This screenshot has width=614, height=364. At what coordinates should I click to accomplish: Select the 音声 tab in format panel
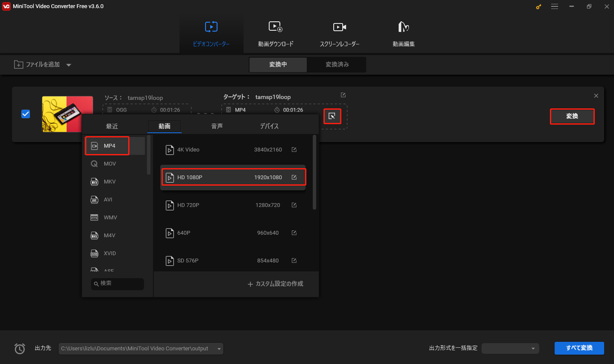tap(217, 126)
